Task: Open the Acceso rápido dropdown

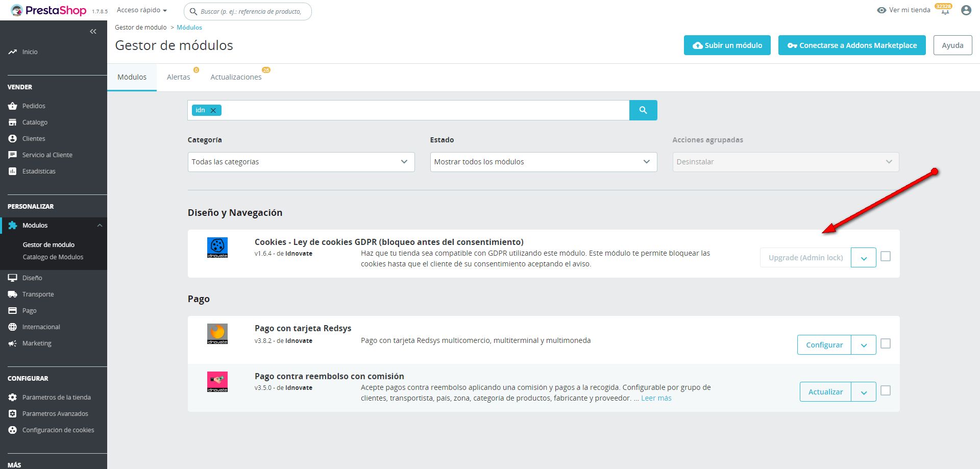Action: pos(142,10)
